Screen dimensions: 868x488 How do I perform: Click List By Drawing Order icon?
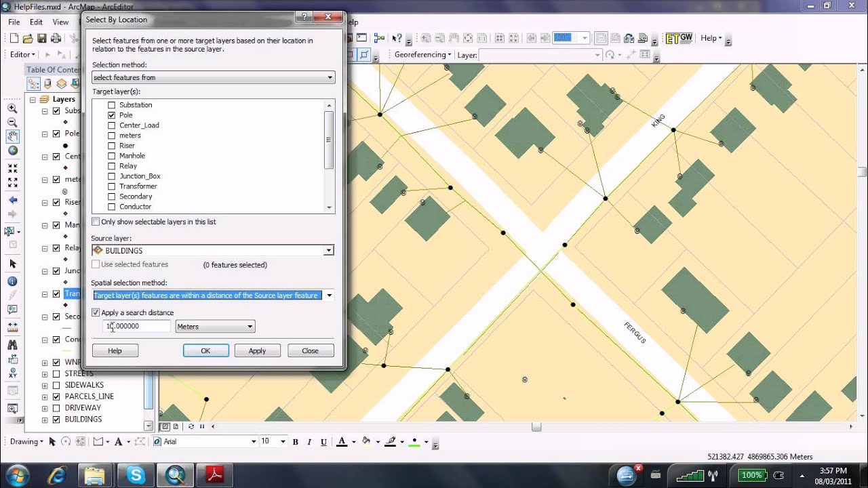pos(34,84)
